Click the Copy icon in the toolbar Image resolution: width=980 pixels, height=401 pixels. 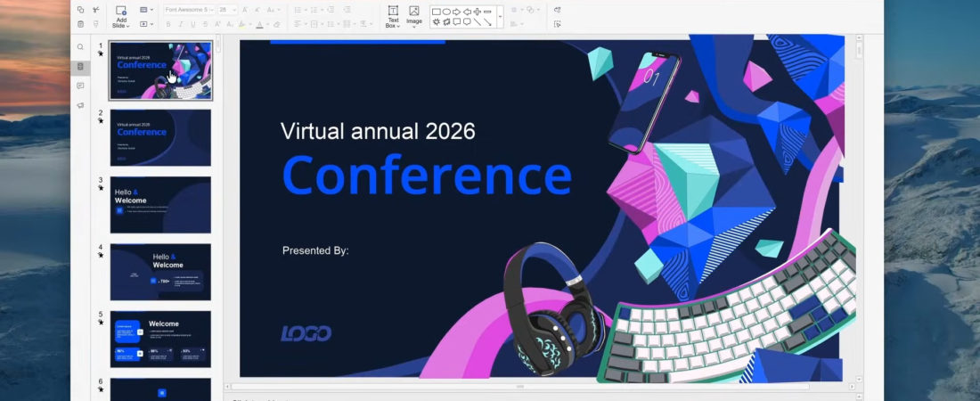click(80, 10)
